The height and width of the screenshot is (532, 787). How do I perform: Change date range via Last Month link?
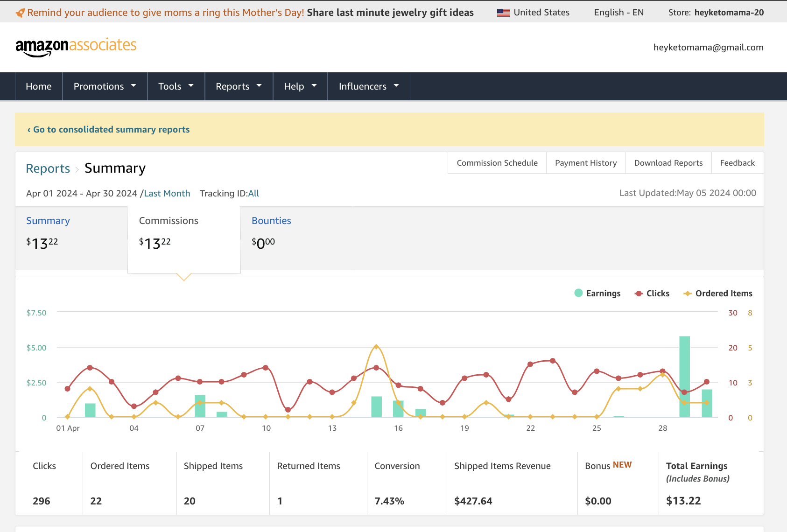(x=167, y=193)
